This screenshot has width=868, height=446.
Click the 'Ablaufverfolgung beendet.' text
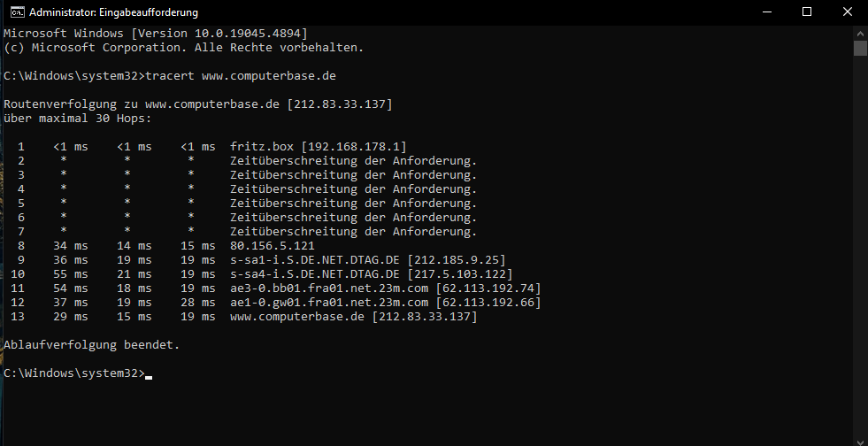[91, 345]
